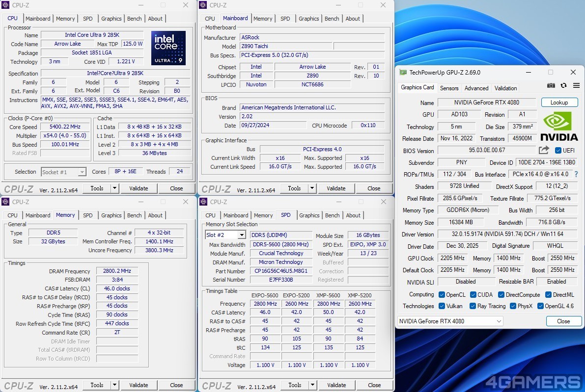Click the Bus Interface question mark icon
The image size is (585, 392).
point(576,174)
